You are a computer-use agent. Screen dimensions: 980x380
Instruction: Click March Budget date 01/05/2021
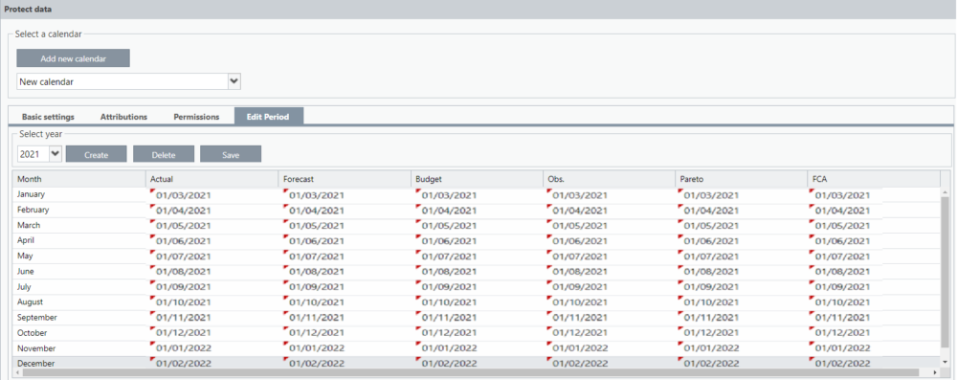(449, 226)
